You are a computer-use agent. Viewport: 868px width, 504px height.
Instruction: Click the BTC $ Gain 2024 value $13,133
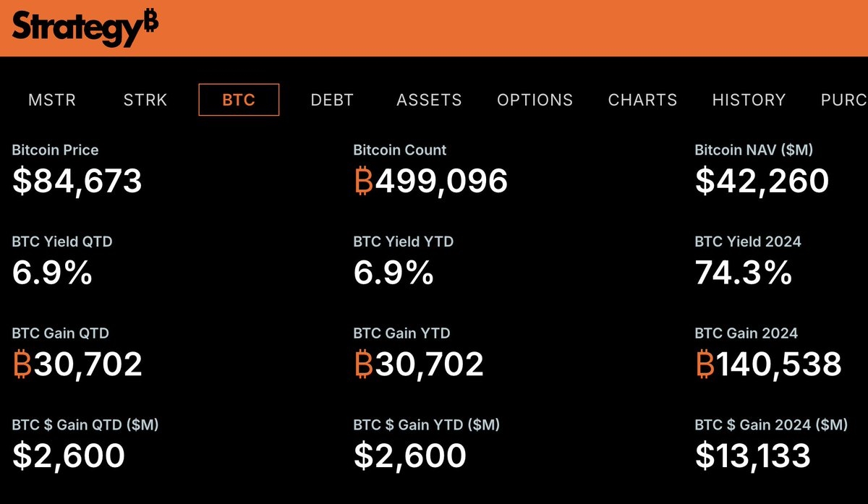pos(752,456)
